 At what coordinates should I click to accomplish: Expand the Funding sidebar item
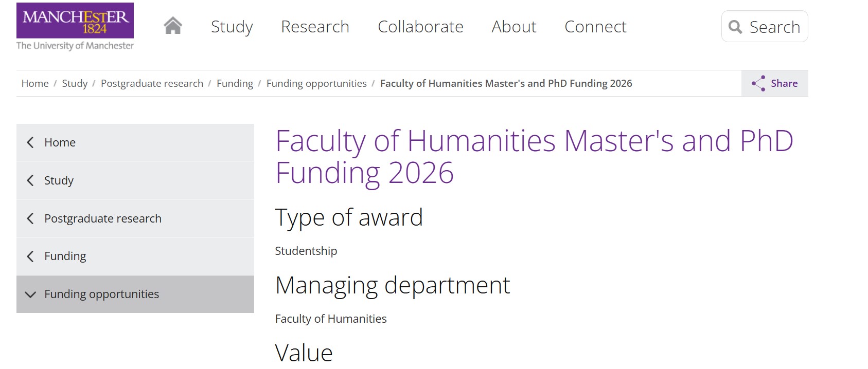(x=65, y=255)
